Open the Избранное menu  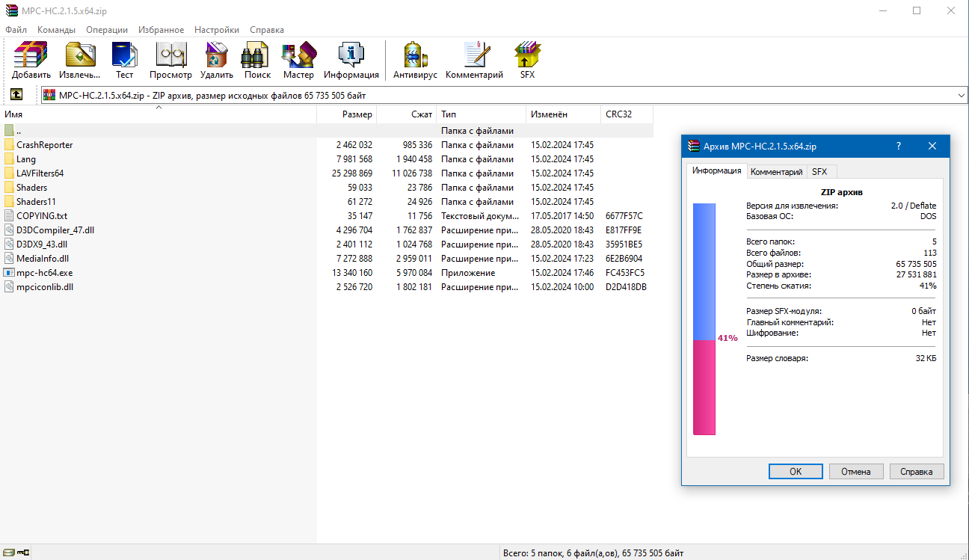[x=161, y=30]
